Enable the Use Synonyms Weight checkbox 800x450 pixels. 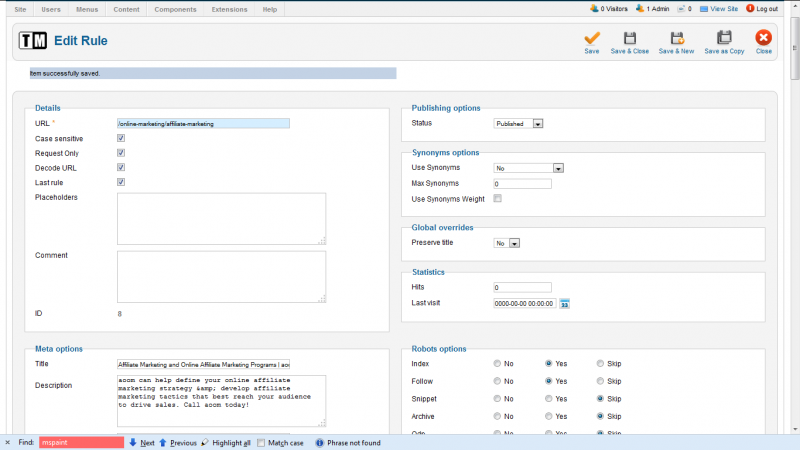pos(498,199)
